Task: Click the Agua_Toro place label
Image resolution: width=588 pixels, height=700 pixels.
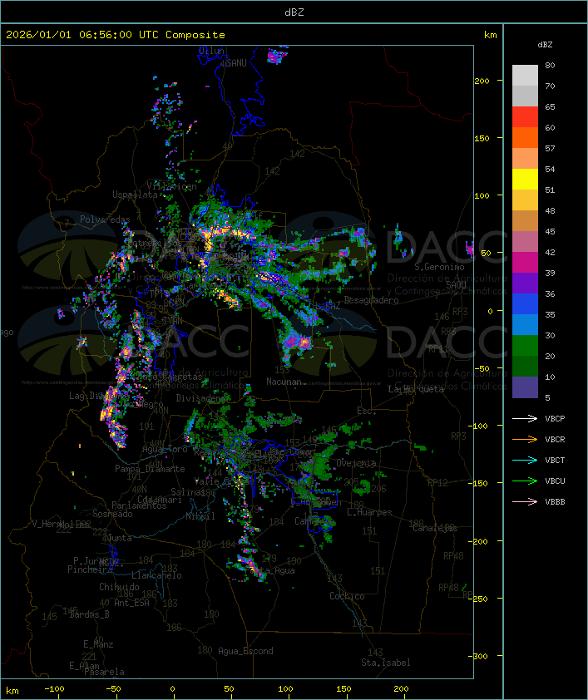Action: [x=165, y=449]
